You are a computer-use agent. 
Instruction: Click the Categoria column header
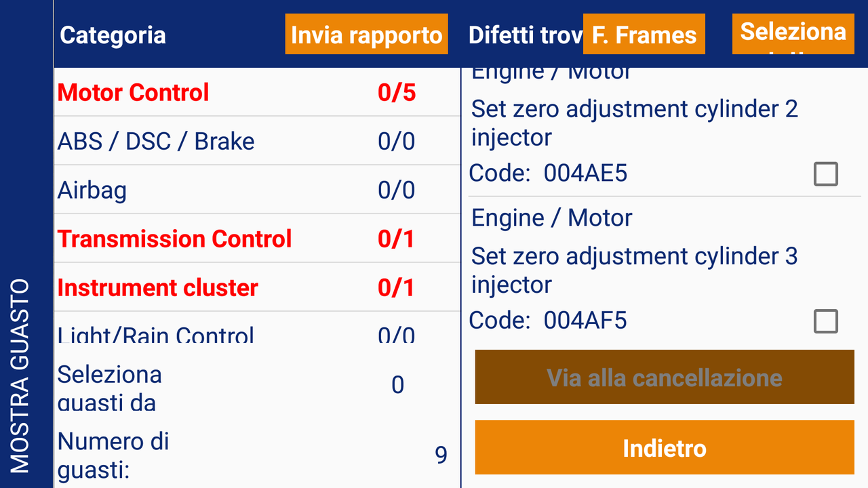point(113,35)
